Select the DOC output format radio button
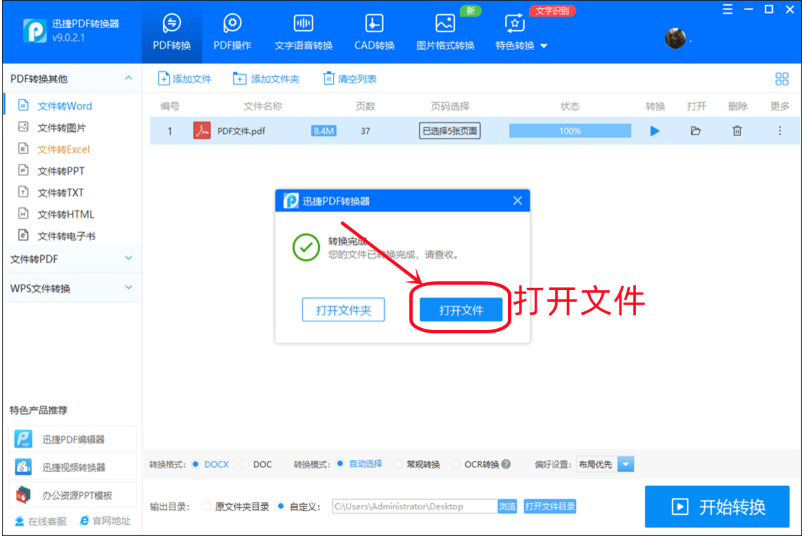This screenshot has width=805, height=539. 243,464
